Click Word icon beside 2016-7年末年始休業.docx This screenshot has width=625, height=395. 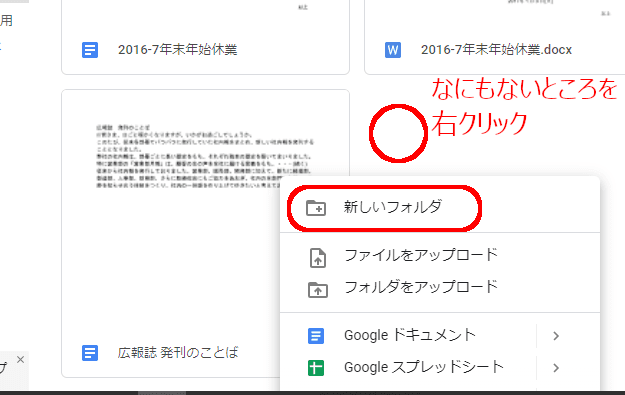(x=393, y=50)
